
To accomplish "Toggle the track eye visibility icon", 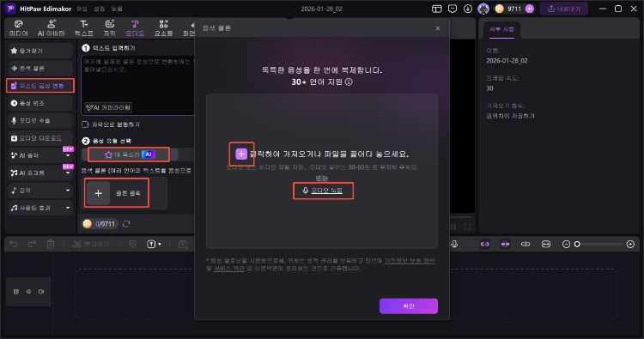I will (28, 292).
